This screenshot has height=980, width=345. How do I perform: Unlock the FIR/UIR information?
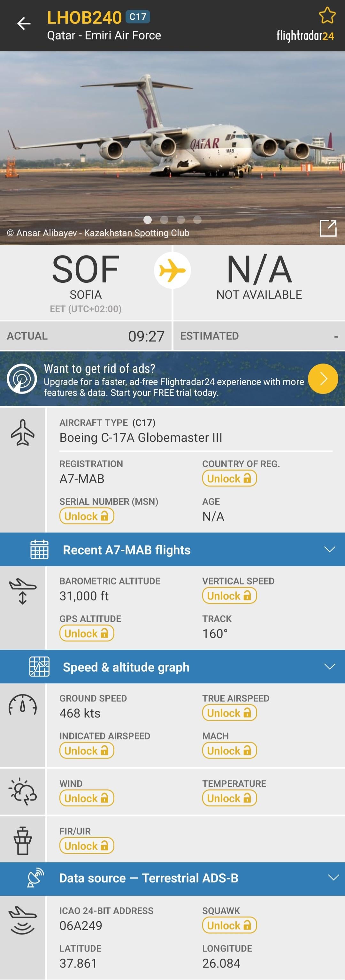point(87,845)
